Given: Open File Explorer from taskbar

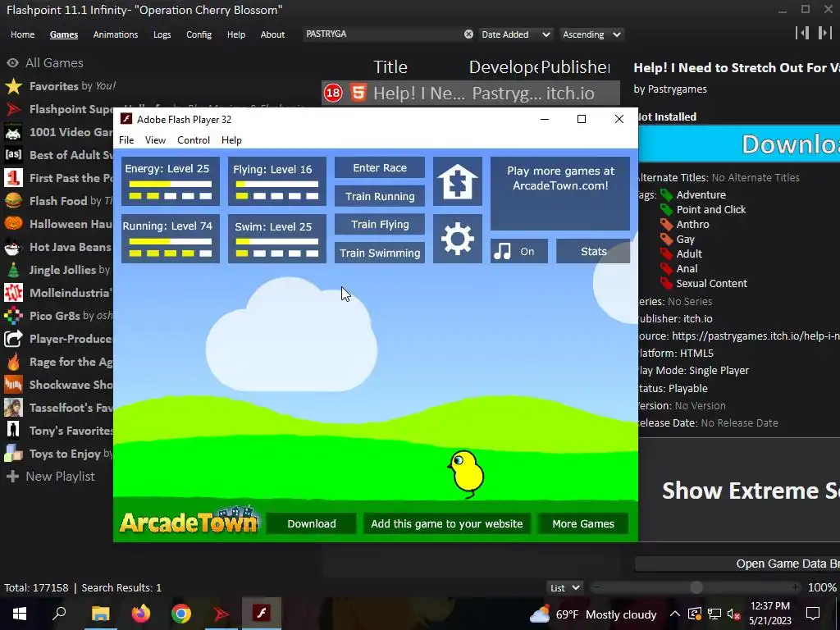Looking at the screenshot, I should tap(100, 614).
